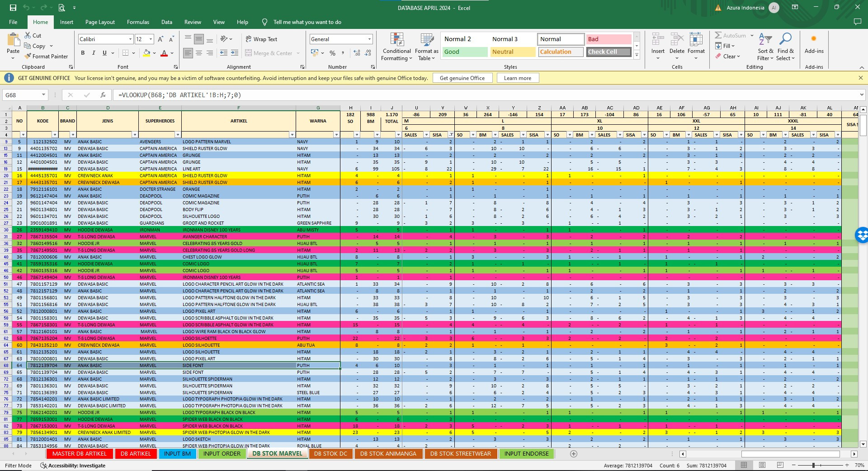The width and height of the screenshot is (868, 471).
Task: Select the DB STOK DC sheet tab
Action: [330, 454]
